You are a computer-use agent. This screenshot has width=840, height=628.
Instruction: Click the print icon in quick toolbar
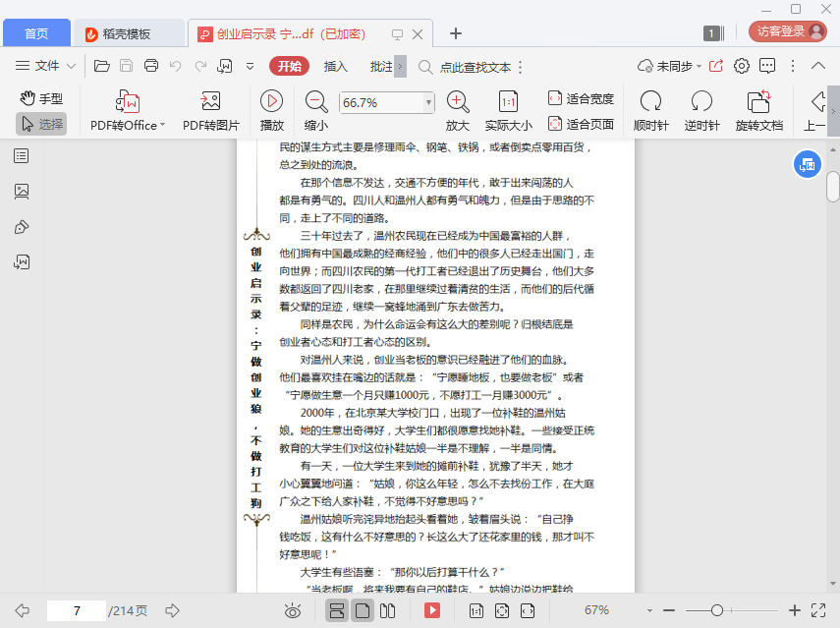coord(151,67)
